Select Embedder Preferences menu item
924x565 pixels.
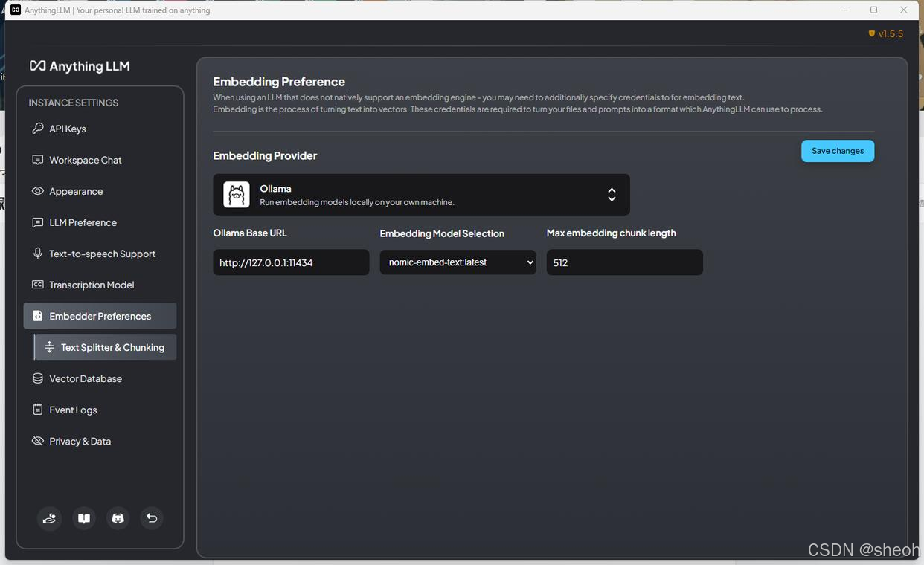pos(100,316)
